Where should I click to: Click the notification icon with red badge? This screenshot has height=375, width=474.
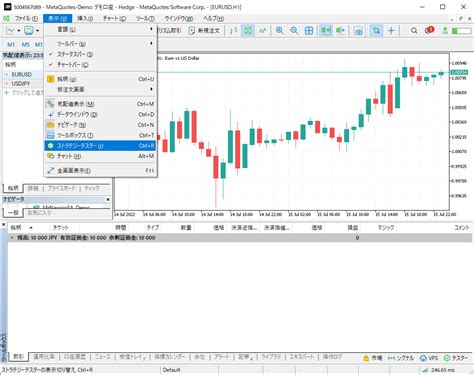tap(429, 30)
